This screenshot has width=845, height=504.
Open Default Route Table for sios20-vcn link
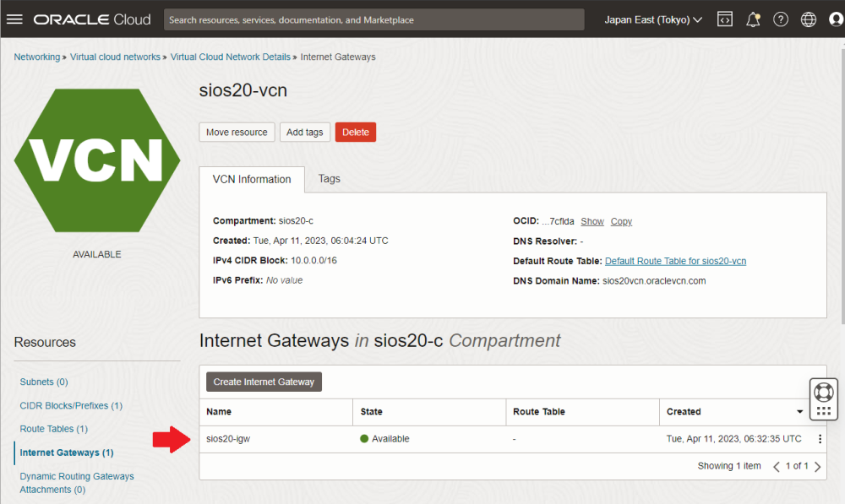point(675,261)
